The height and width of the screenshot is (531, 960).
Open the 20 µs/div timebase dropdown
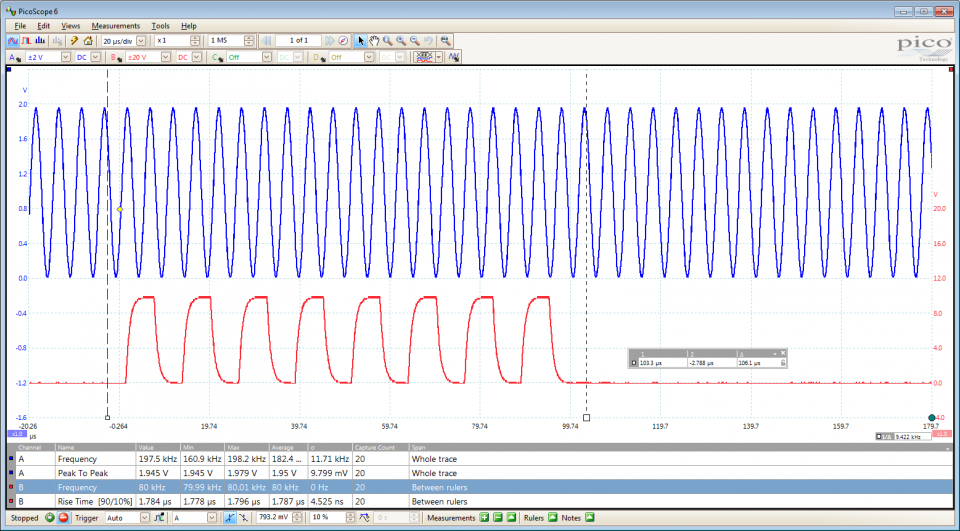pos(140,41)
